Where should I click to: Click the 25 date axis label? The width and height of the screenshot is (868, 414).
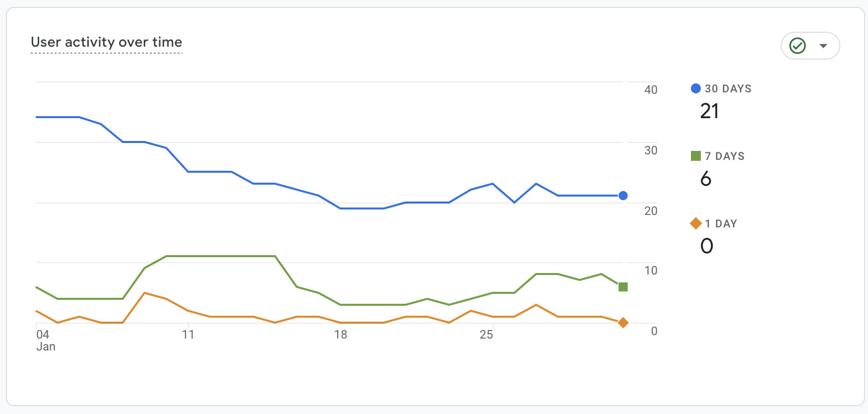[x=486, y=335]
